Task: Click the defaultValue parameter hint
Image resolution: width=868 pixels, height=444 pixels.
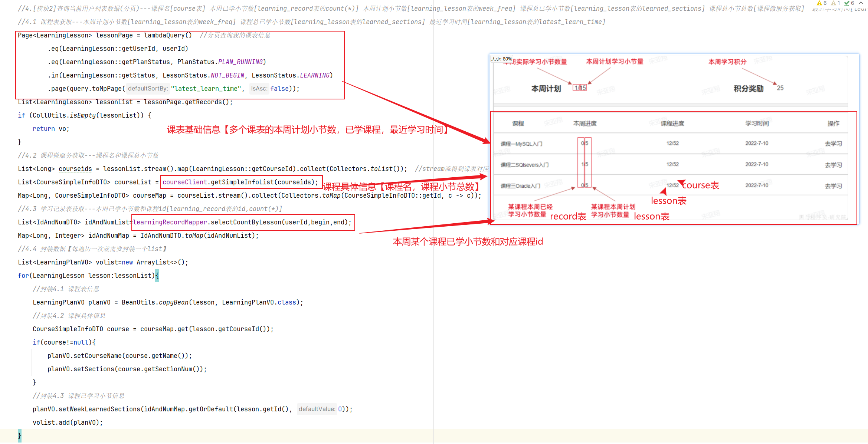Action: point(317,409)
